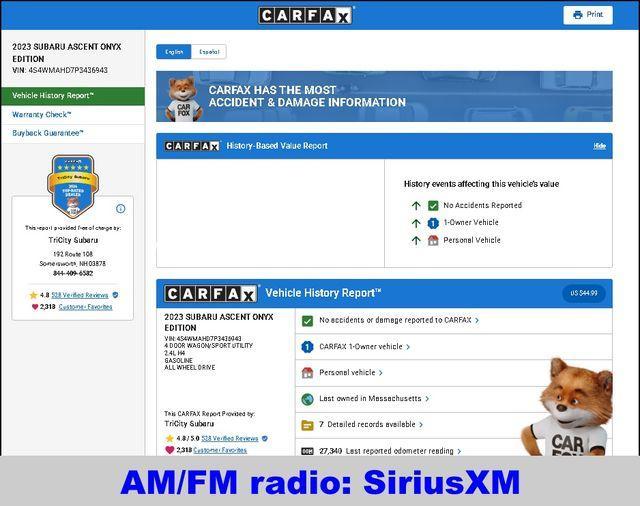This screenshot has height=506, width=640.
Task: Click odometer icon beside Last reported odometer reading
Action: pyautogui.click(x=307, y=451)
